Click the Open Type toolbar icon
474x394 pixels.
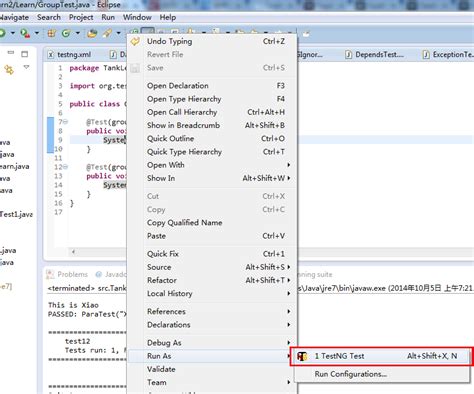[92, 33]
